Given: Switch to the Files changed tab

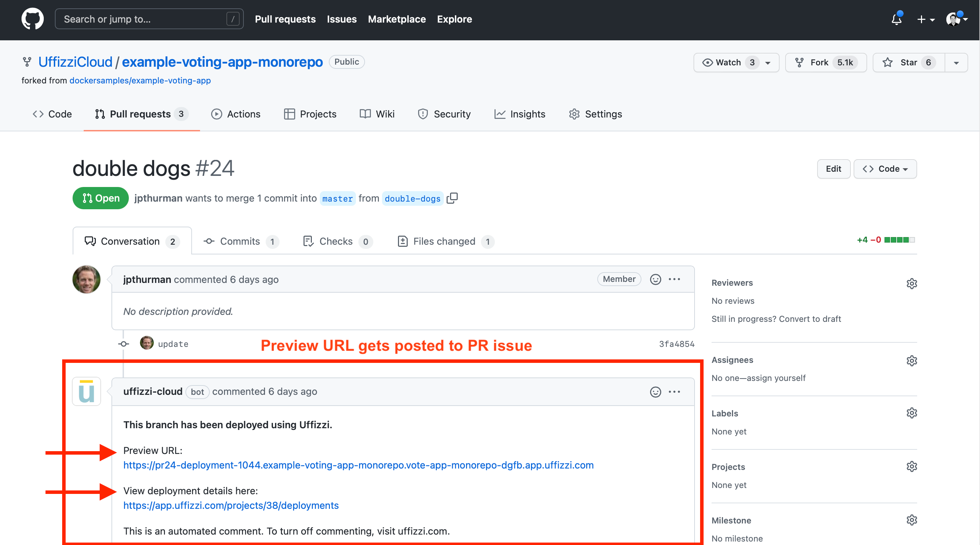Looking at the screenshot, I should 446,241.
